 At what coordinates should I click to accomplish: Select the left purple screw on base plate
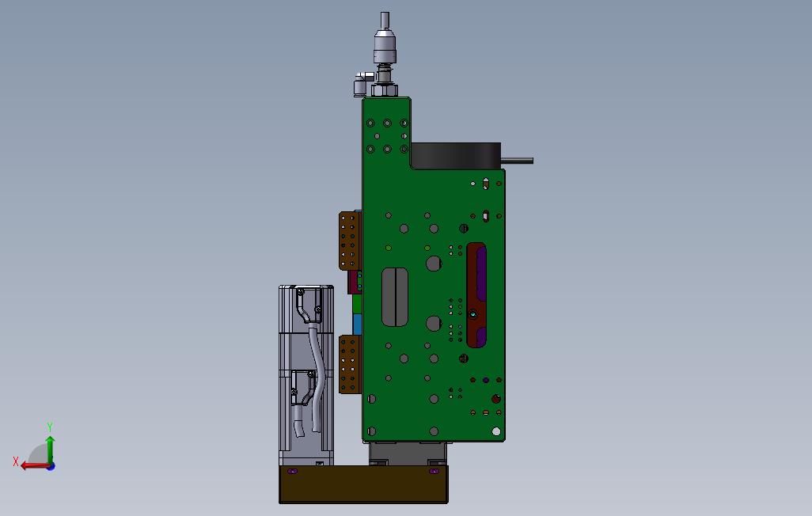(x=292, y=472)
